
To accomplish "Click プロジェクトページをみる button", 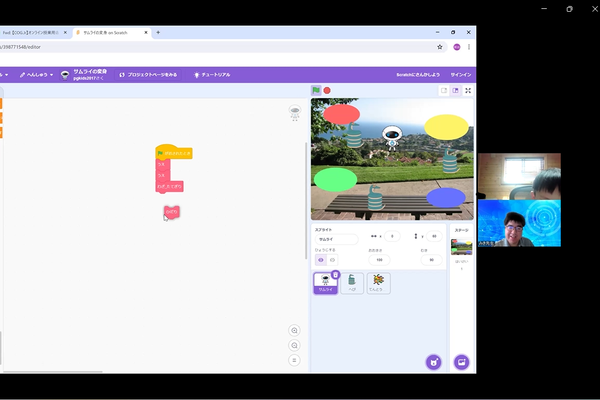I will [x=148, y=75].
